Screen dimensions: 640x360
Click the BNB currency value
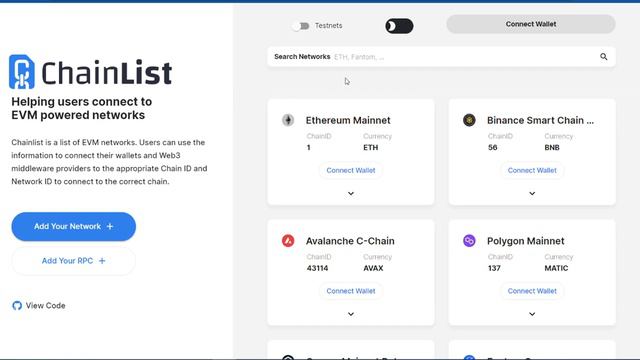click(552, 147)
